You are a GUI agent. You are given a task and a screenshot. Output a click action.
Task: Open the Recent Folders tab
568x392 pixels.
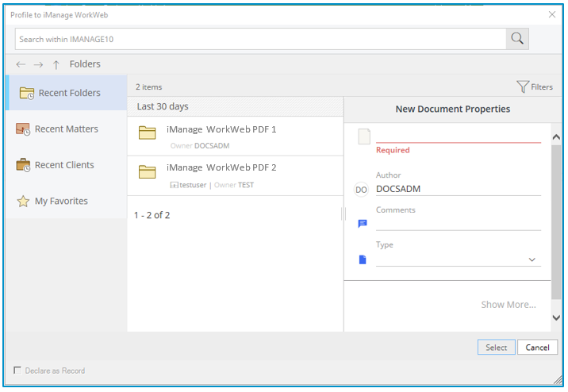click(x=66, y=93)
